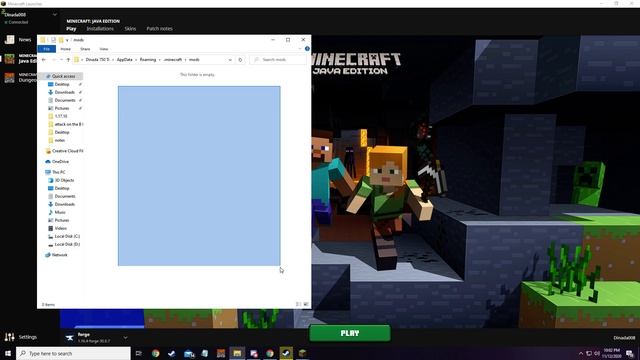Click the green PLAY button
Viewport: 640px width, 360px height.
coord(350,333)
